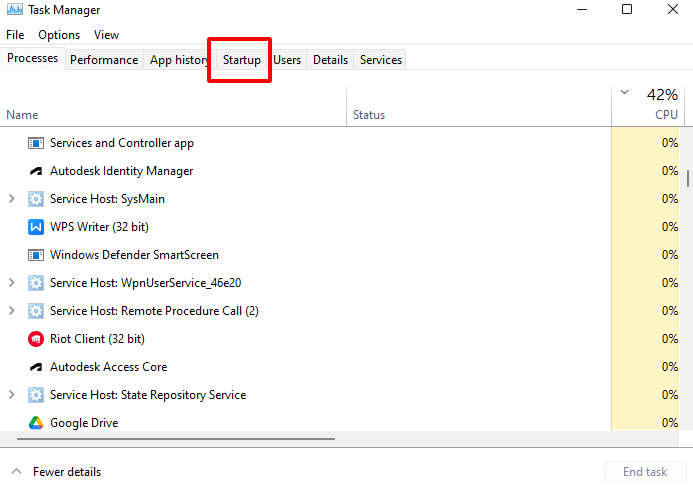This screenshot has width=693, height=492.
Task: Click the horizontal scrollbar at bottom
Action: tap(176, 438)
